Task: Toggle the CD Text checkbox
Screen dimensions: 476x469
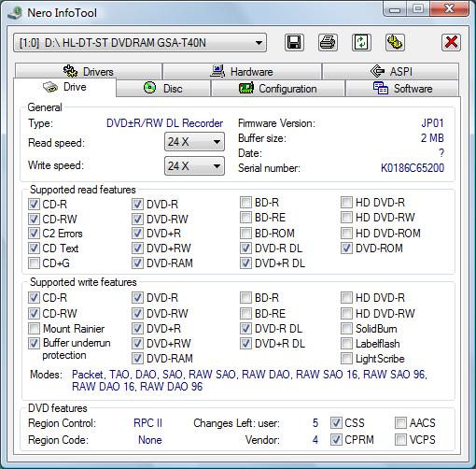Action: coord(34,249)
